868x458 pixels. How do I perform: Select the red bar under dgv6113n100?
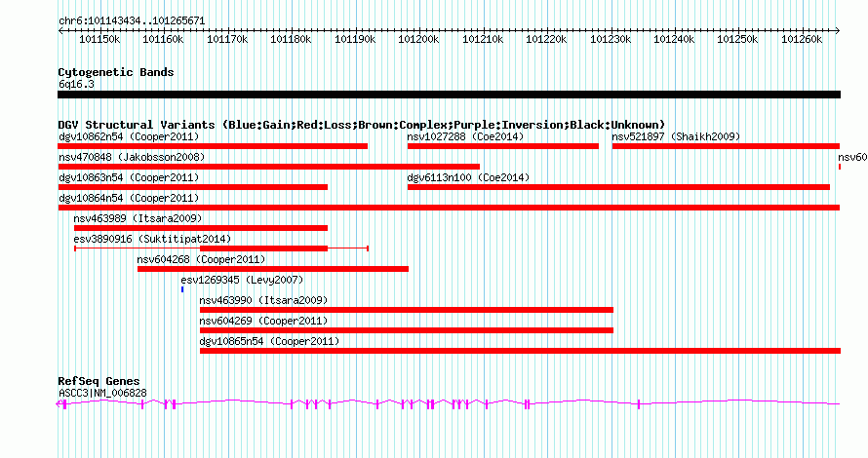(x=619, y=187)
